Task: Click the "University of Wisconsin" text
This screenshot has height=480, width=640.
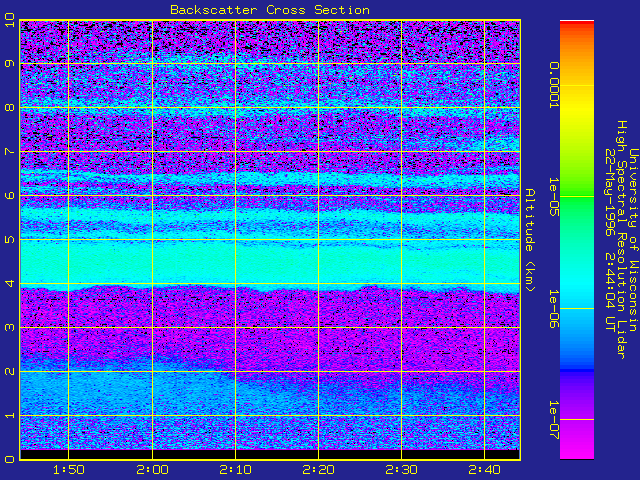Action: [633, 240]
